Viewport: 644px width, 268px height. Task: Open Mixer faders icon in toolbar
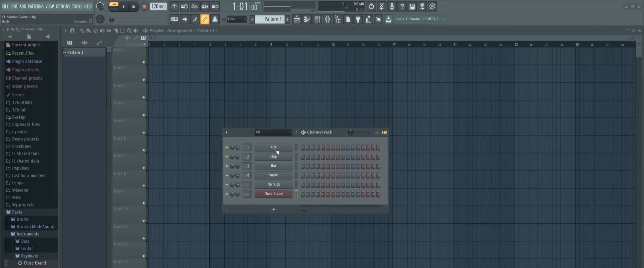327,19
